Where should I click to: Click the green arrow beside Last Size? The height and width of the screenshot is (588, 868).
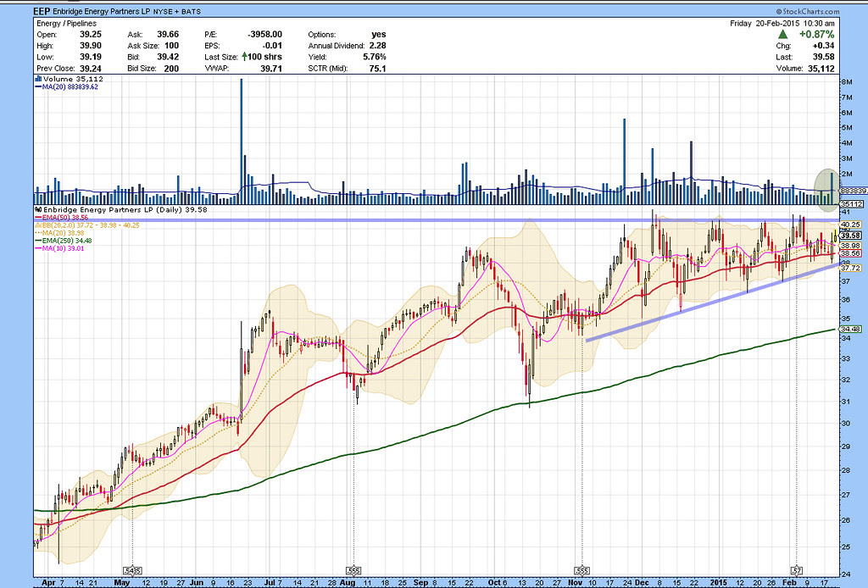tap(244, 57)
